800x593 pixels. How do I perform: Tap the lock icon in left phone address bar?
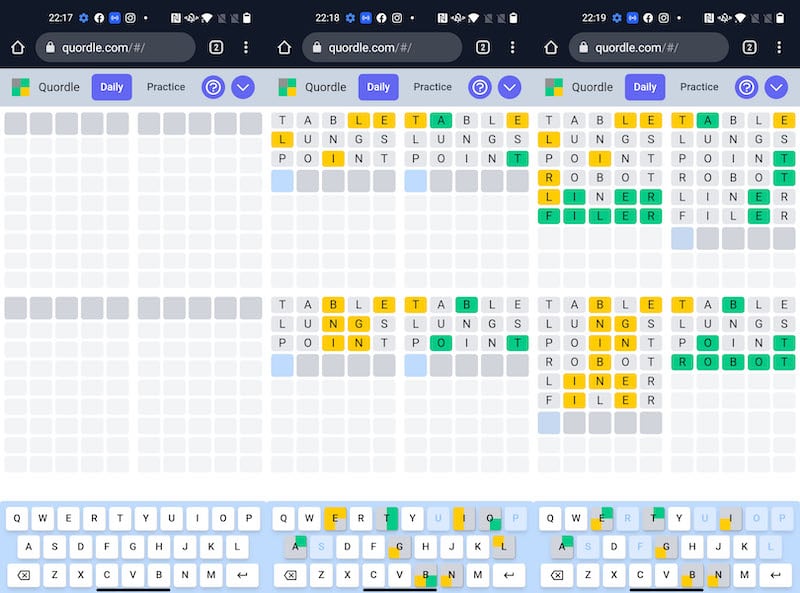pyautogui.click(x=50, y=47)
